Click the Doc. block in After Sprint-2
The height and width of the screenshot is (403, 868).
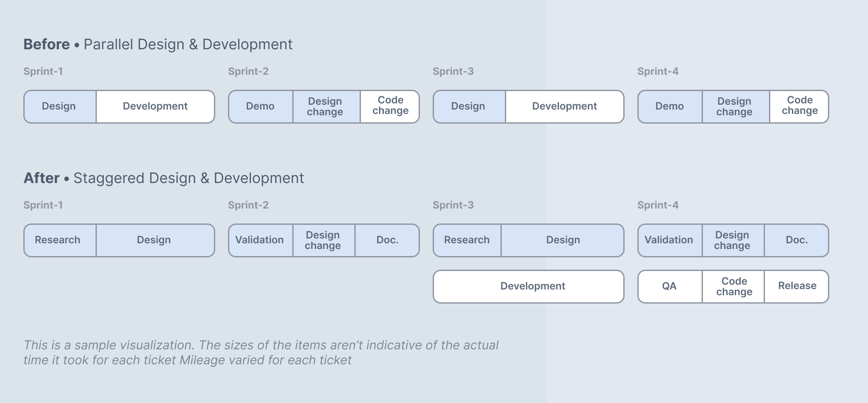pyautogui.click(x=387, y=240)
